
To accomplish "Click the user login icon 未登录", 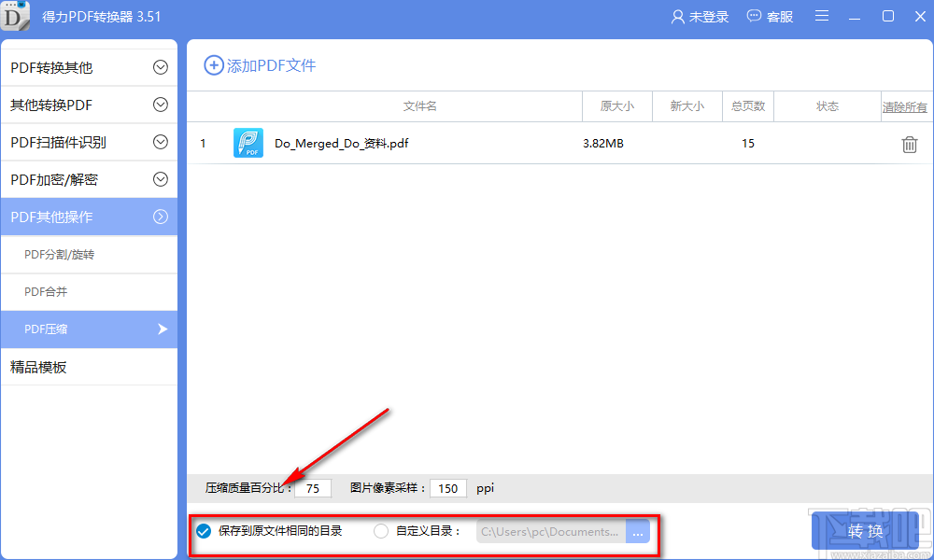I will click(x=677, y=17).
